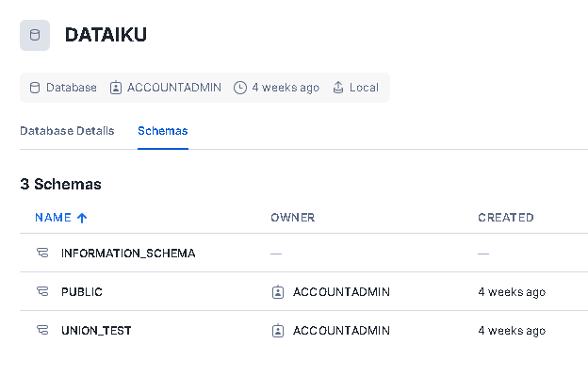Click the Local share upload icon
588x377 pixels.
[x=338, y=88]
